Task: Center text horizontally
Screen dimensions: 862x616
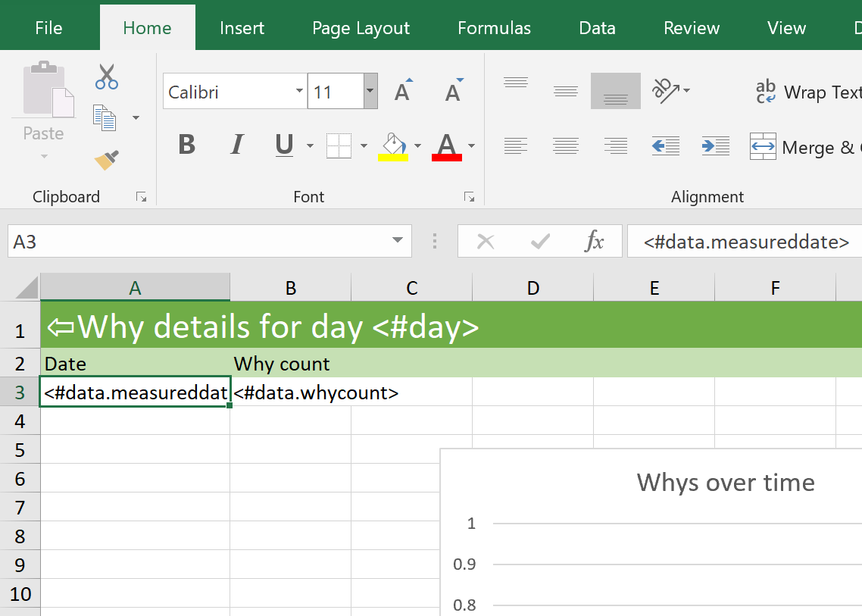Action: (566, 145)
